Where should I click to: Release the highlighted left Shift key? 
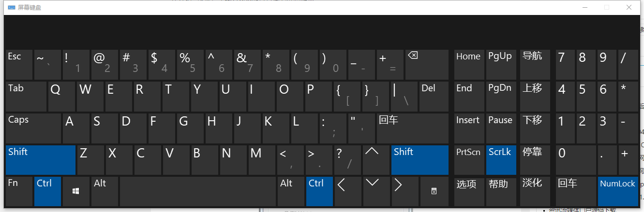[41, 159]
